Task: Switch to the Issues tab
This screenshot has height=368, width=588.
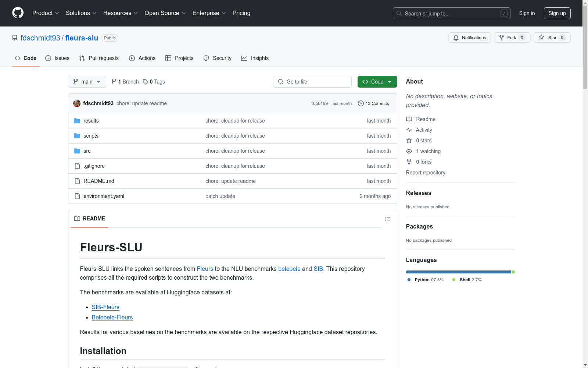Action: [x=57, y=58]
